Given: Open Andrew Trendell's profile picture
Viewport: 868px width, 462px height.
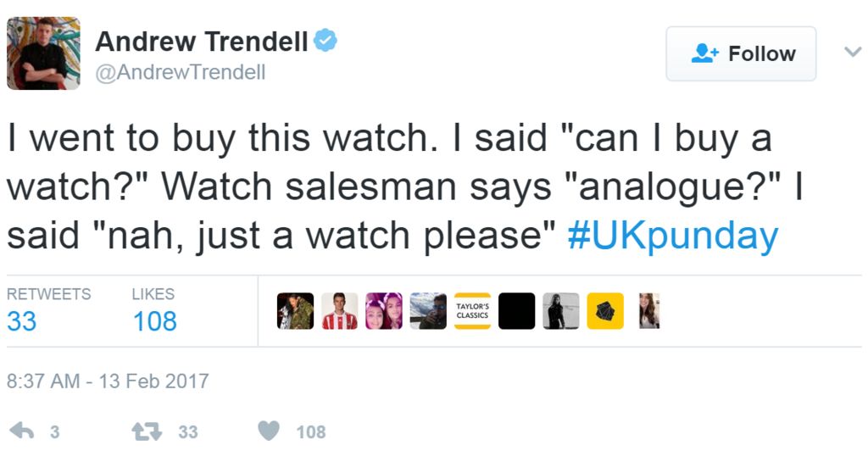Looking at the screenshot, I should click(x=43, y=53).
